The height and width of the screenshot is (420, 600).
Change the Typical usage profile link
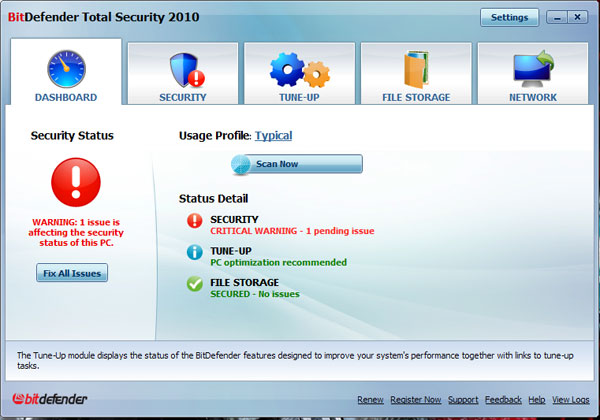(274, 136)
